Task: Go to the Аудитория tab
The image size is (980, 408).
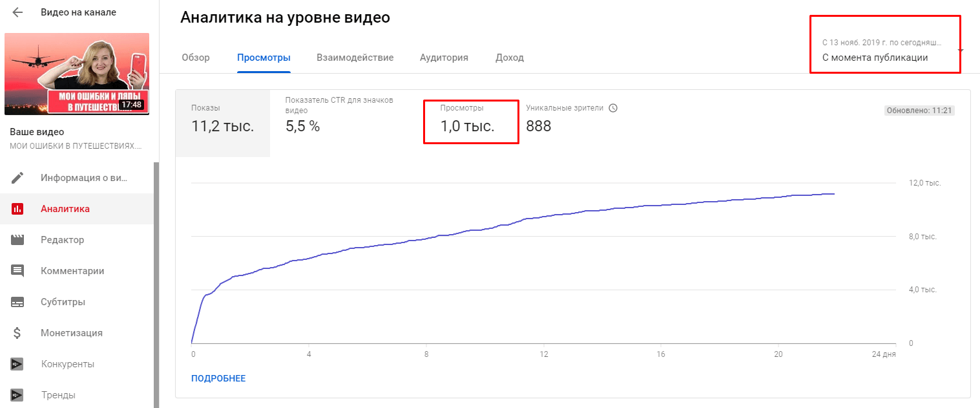Action: click(x=444, y=58)
